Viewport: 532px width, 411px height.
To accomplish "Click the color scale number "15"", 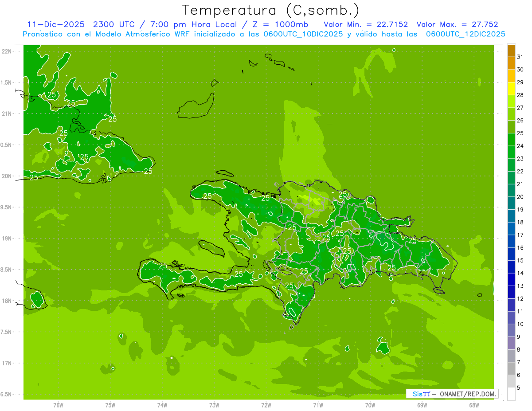I will 520,260.
